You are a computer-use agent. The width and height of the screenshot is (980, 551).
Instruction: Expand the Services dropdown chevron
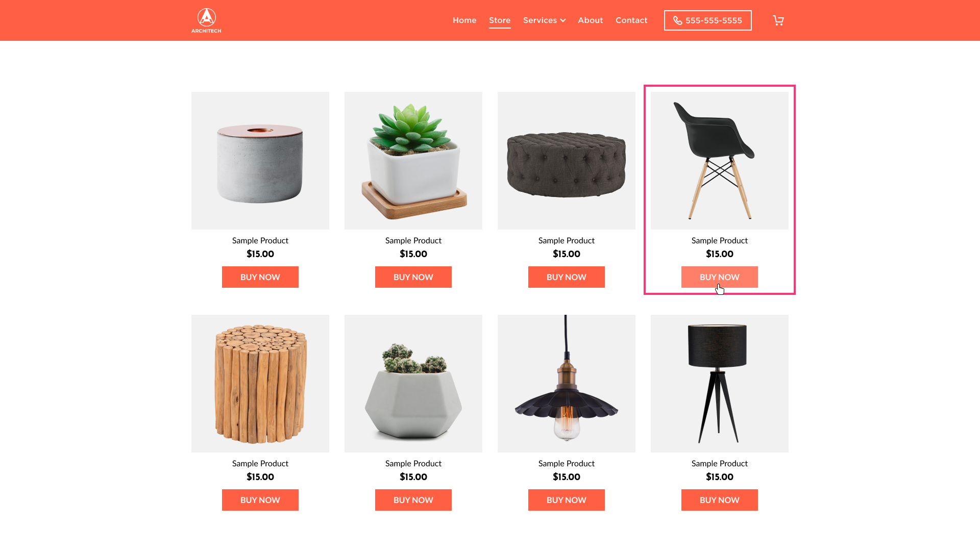(x=562, y=20)
